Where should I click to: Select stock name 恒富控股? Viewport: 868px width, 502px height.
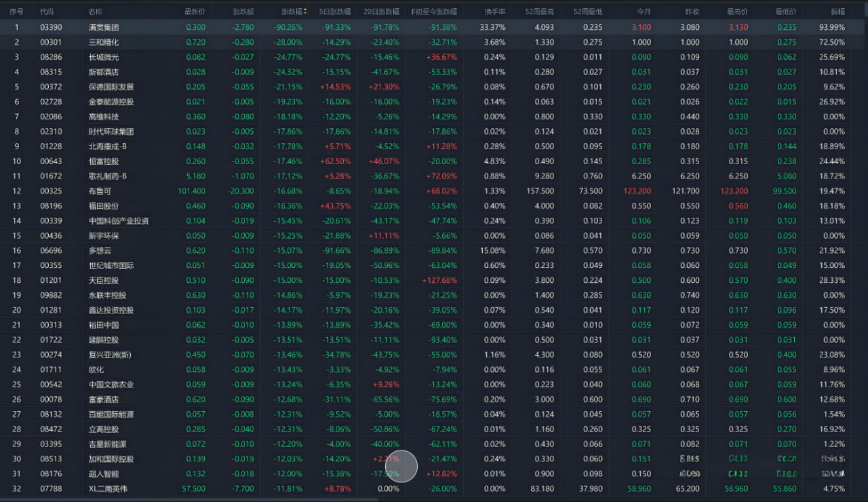tap(104, 161)
